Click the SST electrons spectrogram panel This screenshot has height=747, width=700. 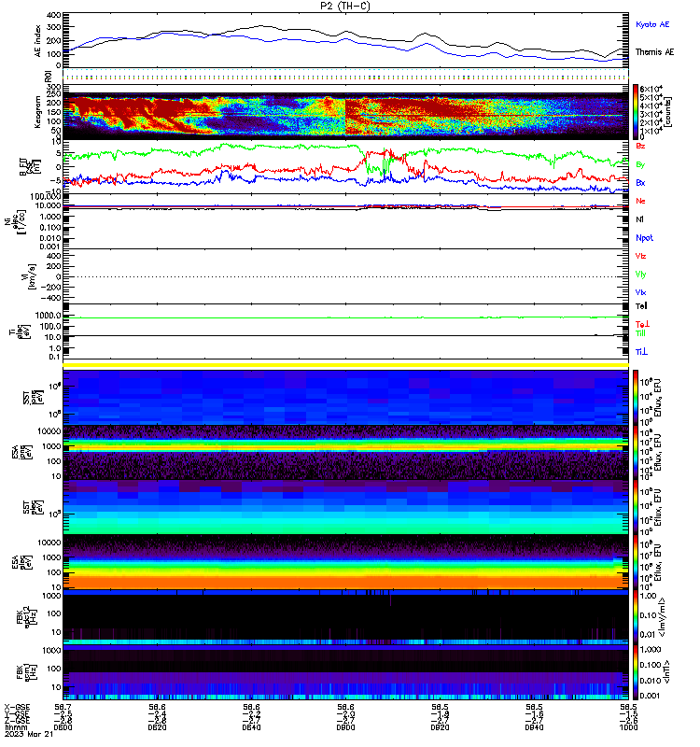pyautogui.click(x=345, y=507)
